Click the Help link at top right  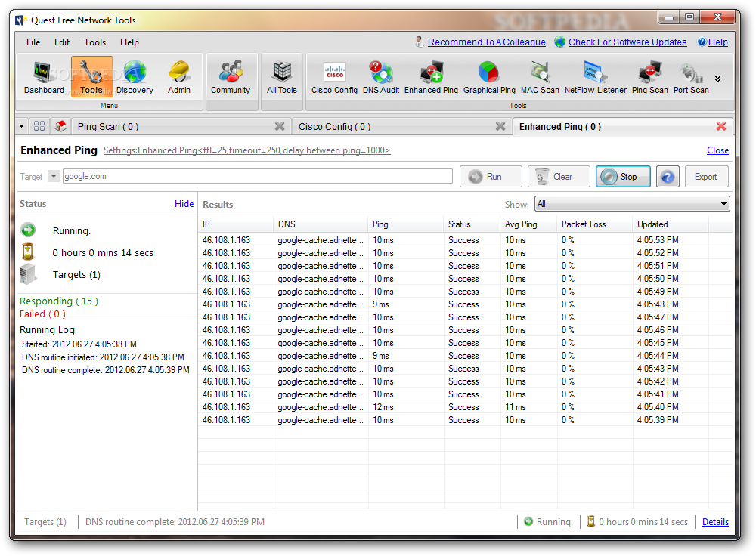pos(718,42)
